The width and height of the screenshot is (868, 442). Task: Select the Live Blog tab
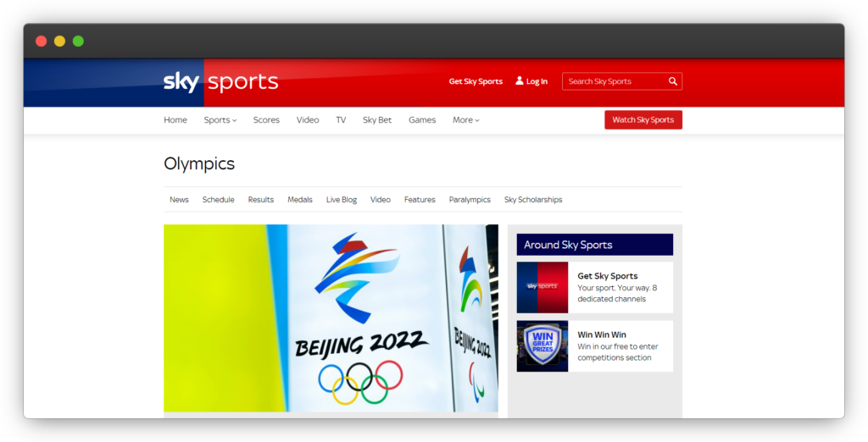(x=342, y=200)
